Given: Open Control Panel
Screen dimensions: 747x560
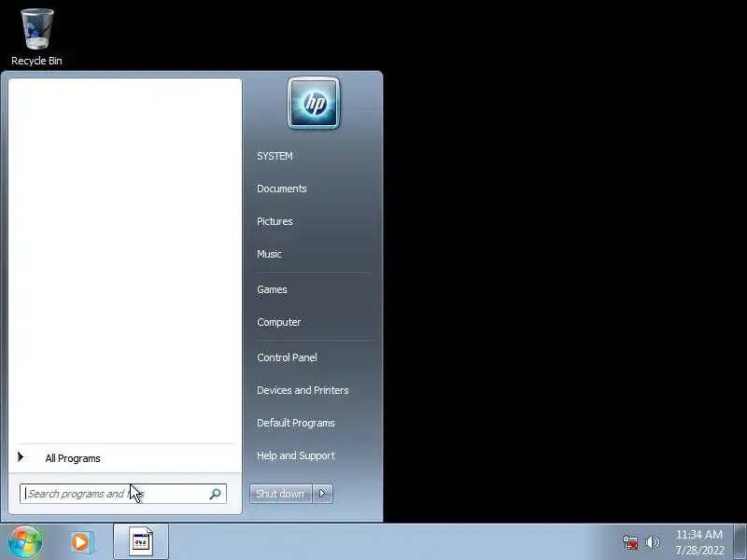Looking at the screenshot, I should click(x=287, y=357).
